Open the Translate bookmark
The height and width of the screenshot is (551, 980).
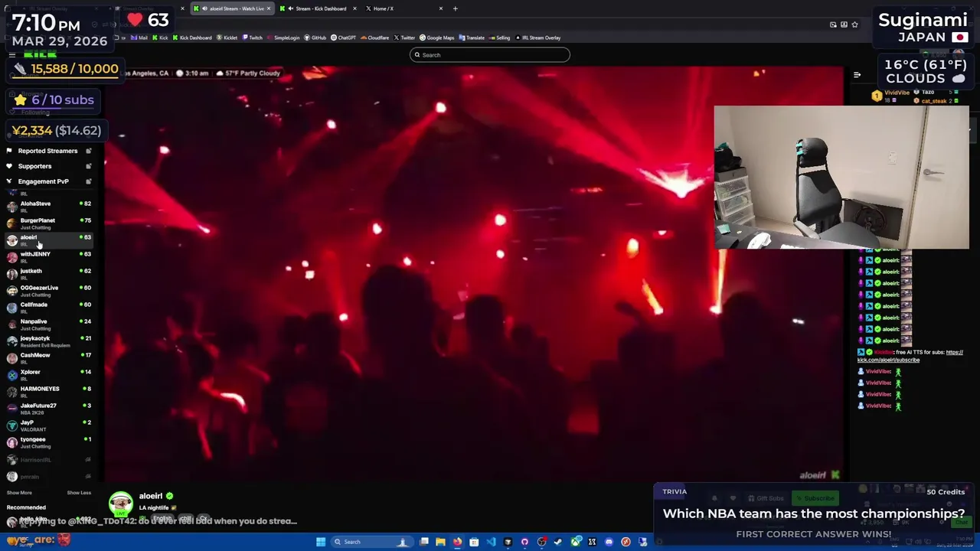tap(472, 37)
